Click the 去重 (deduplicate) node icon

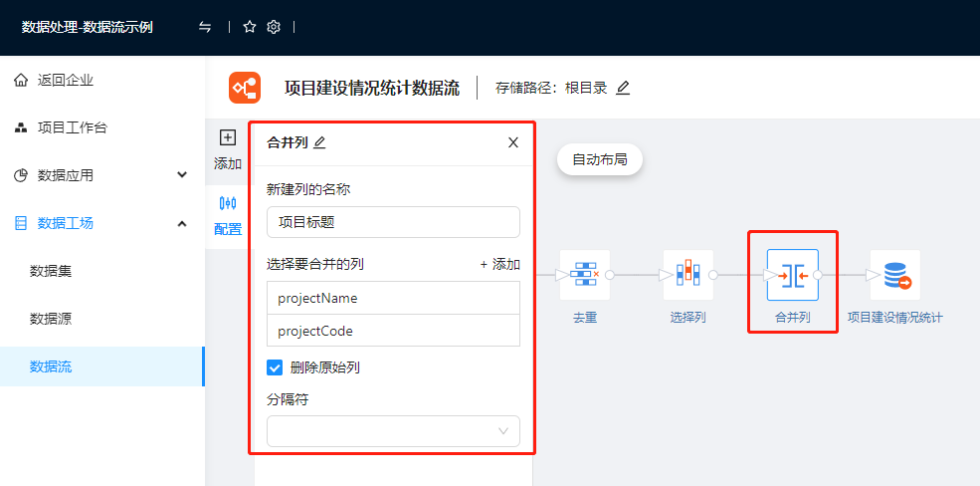(585, 275)
